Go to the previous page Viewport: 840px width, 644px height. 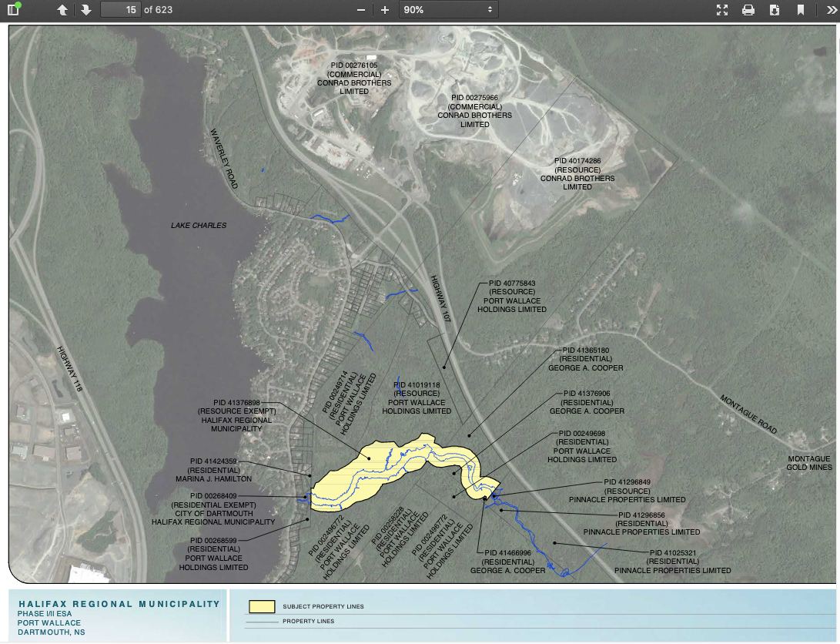click(x=62, y=10)
